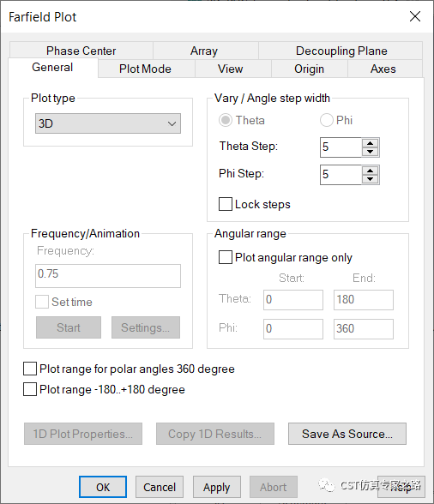The image size is (434, 504).
Task: Decrease Phi Step with down arrow
Action: (x=370, y=179)
